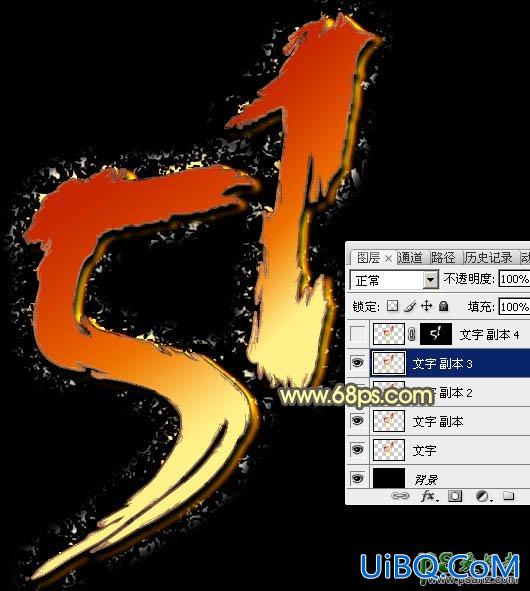
Task: Select layer thumbnail of 文字 副本 4
Action: [x=389, y=334]
